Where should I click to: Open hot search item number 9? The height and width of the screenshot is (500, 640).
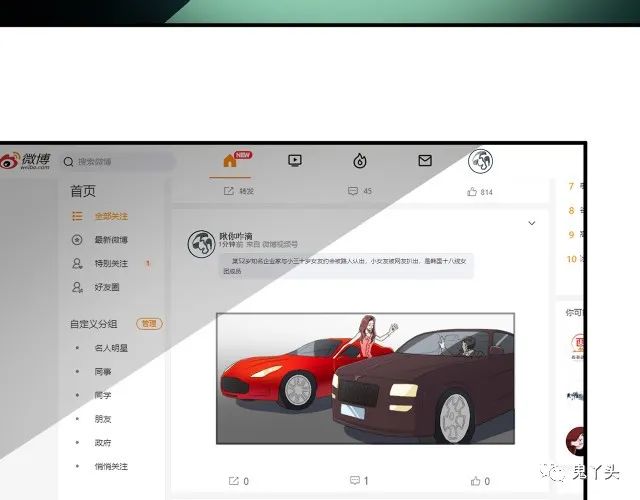click(x=576, y=235)
